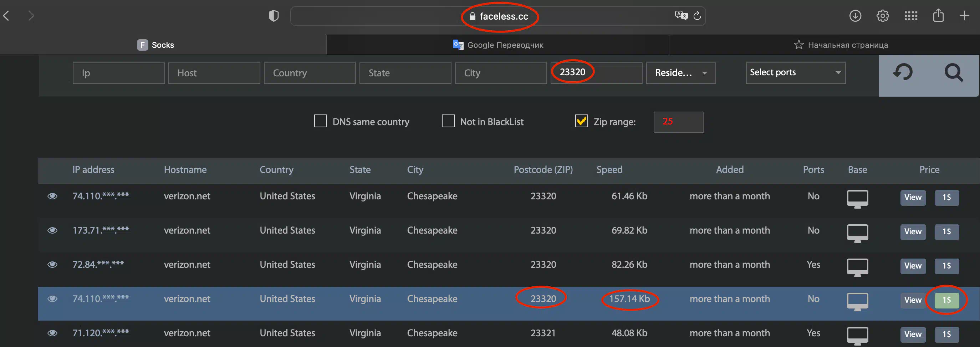
Task: Open the downloads icon in toolbar
Action: (855, 16)
